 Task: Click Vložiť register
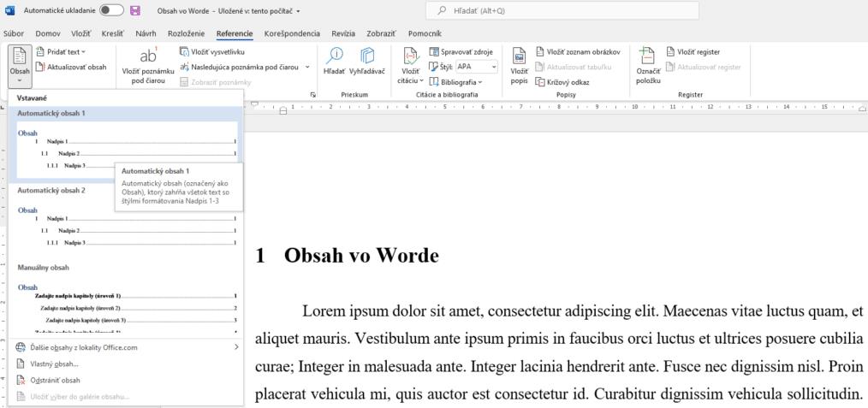pos(693,52)
